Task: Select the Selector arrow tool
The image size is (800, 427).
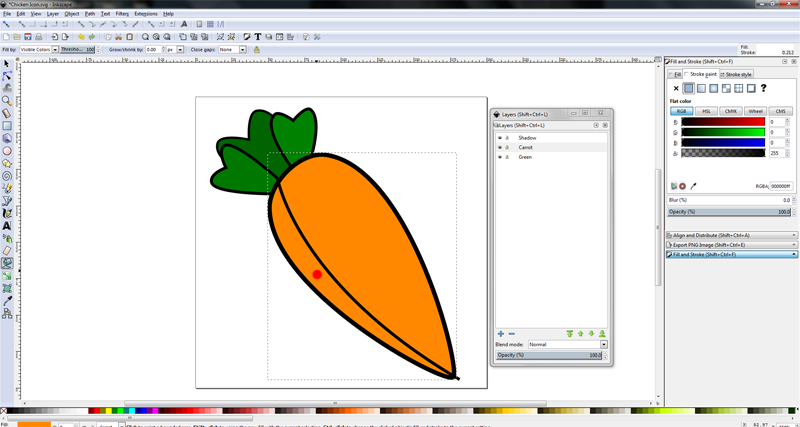Action: point(7,64)
